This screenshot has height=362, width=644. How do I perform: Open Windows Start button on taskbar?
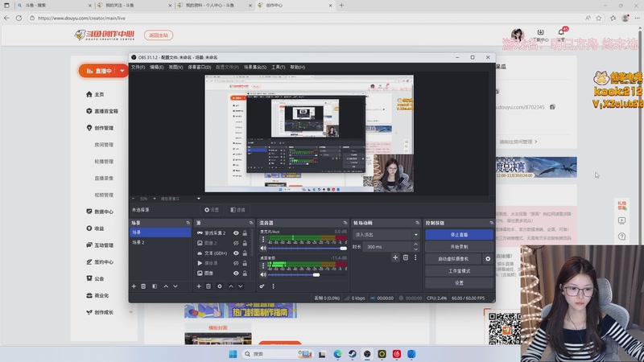click(x=233, y=354)
